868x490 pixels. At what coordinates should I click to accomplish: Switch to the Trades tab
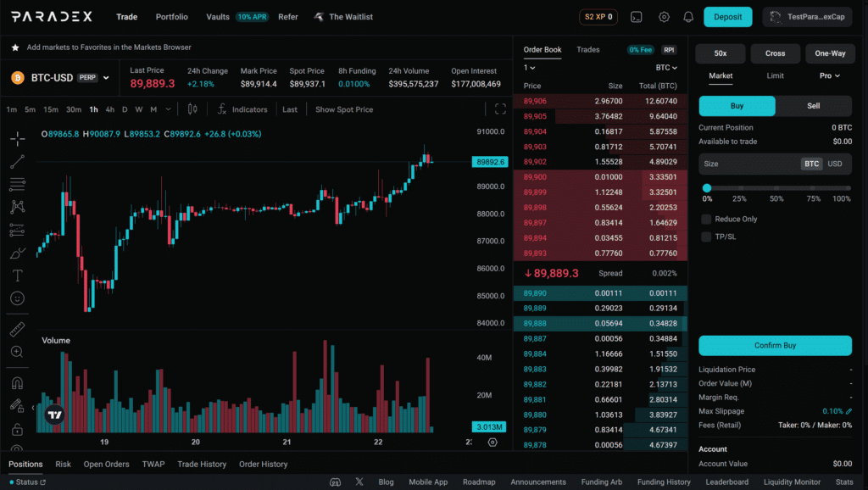click(x=588, y=50)
